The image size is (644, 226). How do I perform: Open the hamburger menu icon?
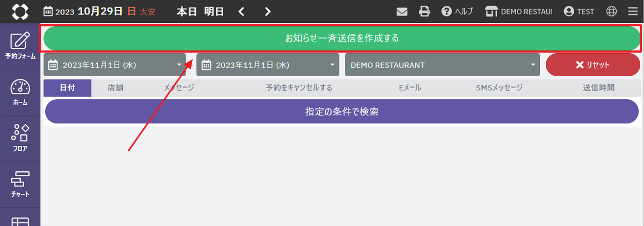633,11
